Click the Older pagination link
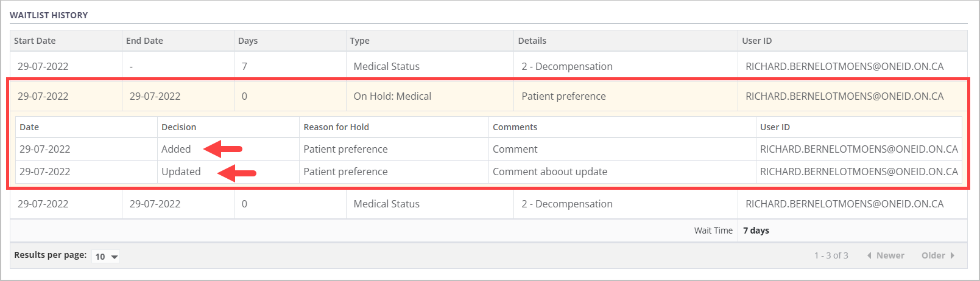Screen dimensions: 980x281 point(933,255)
